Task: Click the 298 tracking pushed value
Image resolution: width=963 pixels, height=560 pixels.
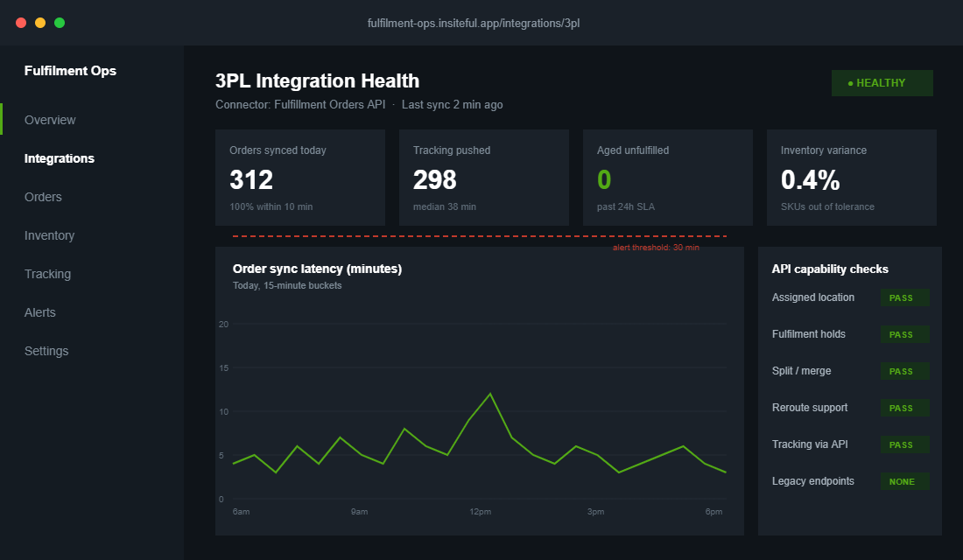Action: pyautogui.click(x=435, y=180)
